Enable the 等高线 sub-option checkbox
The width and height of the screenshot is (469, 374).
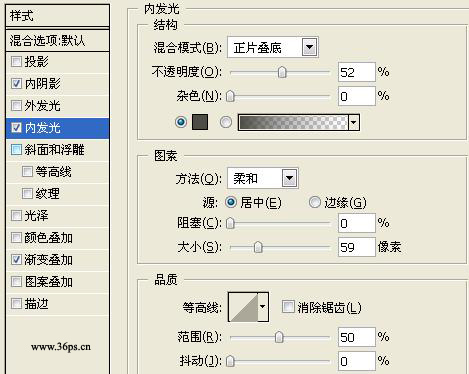pyautogui.click(x=27, y=172)
